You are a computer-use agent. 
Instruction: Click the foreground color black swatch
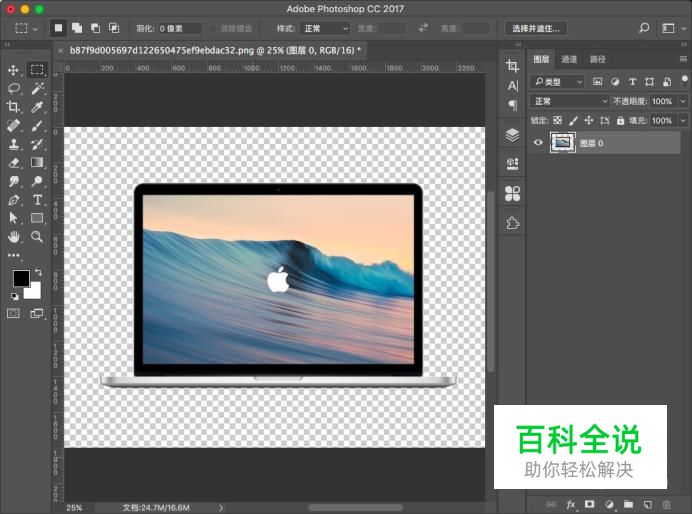pos(20,278)
